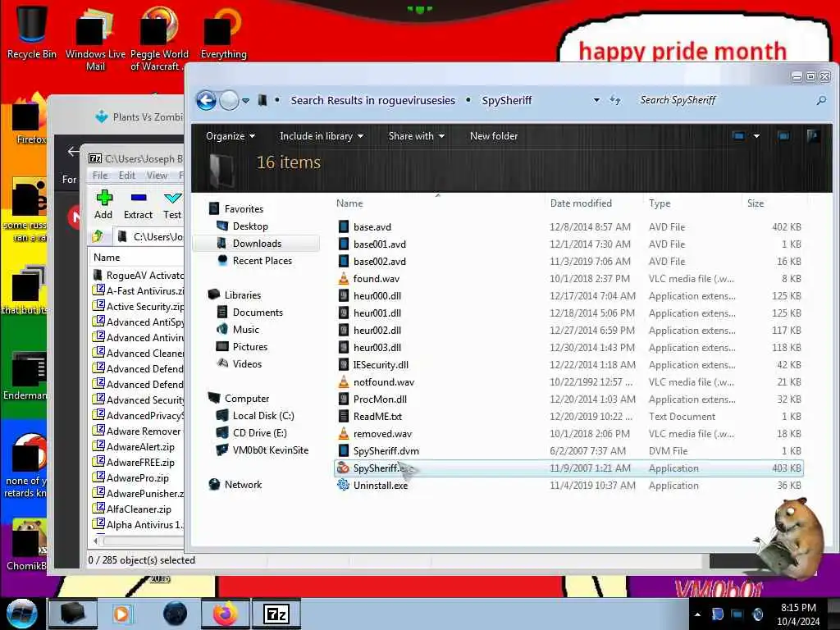Viewport: 840px width, 630px height.
Task: Open the recent pages dropdown arrow
Action: tap(245, 101)
